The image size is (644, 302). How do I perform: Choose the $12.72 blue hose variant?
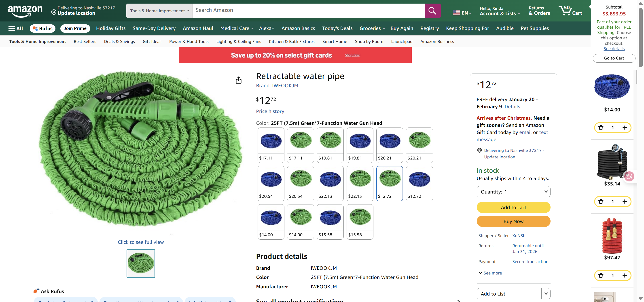[x=419, y=183]
